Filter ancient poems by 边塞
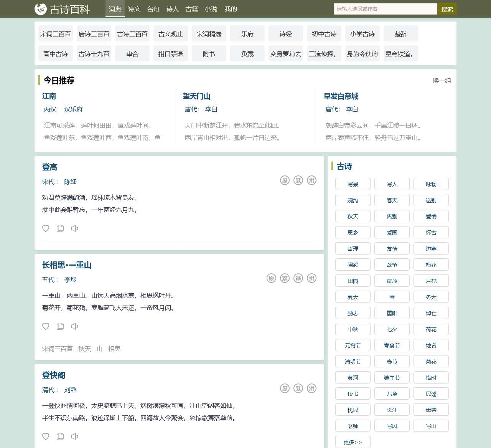 pos(431,248)
